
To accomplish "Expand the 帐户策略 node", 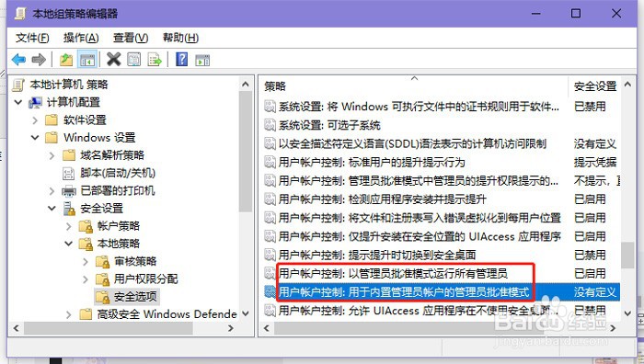I will coord(69,226).
